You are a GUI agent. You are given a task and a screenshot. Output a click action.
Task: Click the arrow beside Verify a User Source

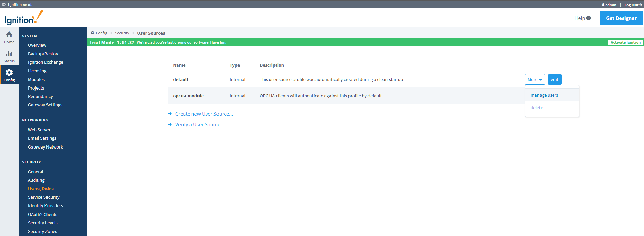170,125
